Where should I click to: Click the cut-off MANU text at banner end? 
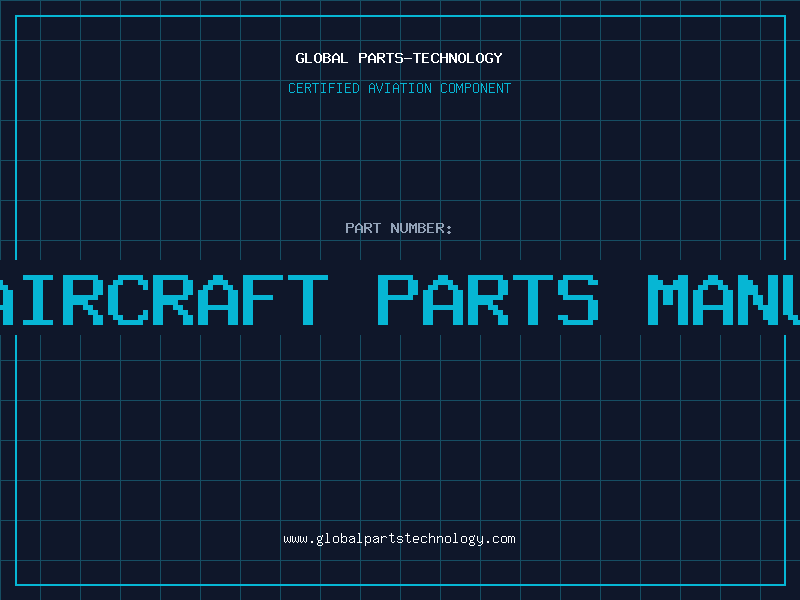coord(723,300)
